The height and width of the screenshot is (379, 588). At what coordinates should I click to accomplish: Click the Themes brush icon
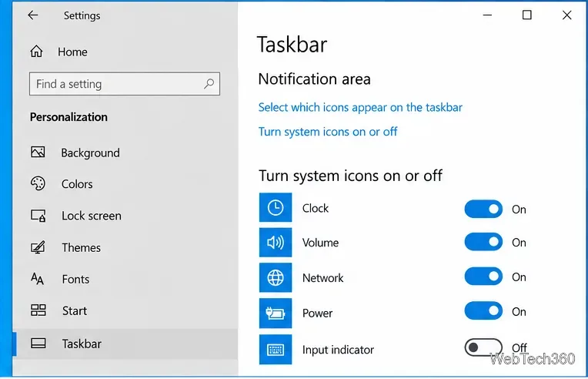(x=38, y=247)
